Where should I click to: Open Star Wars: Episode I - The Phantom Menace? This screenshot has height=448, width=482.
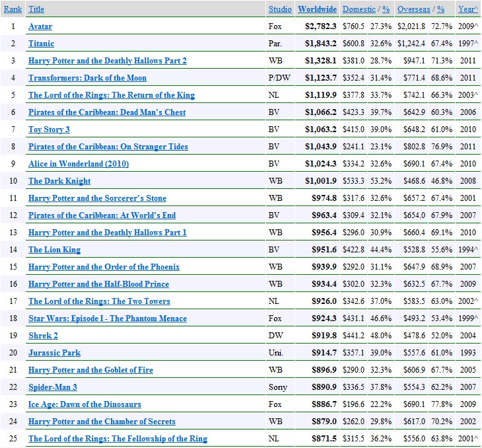pyautogui.click(x=108, y=318)
